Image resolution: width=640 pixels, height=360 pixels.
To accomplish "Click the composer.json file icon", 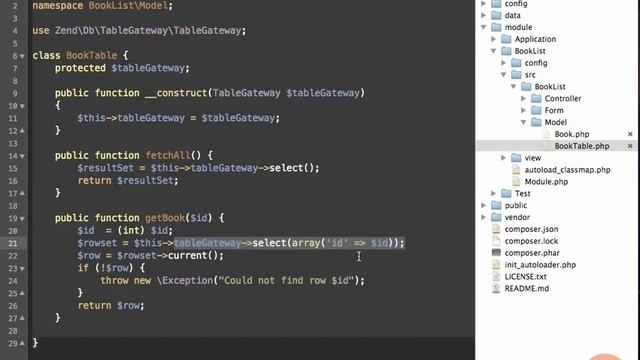I will click(x=496, y=229).
